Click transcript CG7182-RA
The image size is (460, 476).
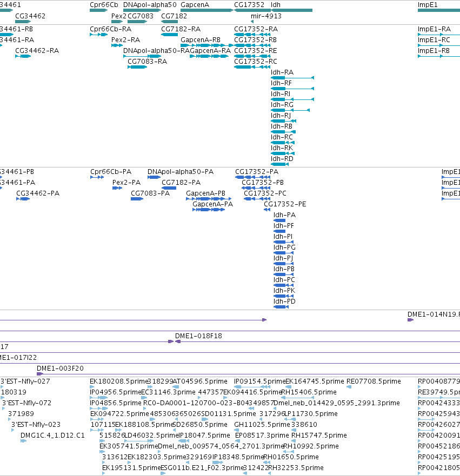[181, 29]
